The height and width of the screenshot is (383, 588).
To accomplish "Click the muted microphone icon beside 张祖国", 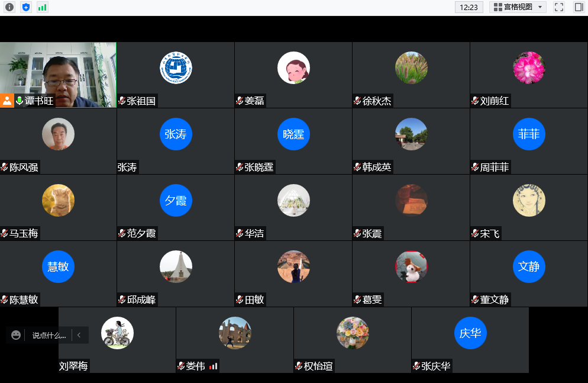I will click(x=122, y=101).
